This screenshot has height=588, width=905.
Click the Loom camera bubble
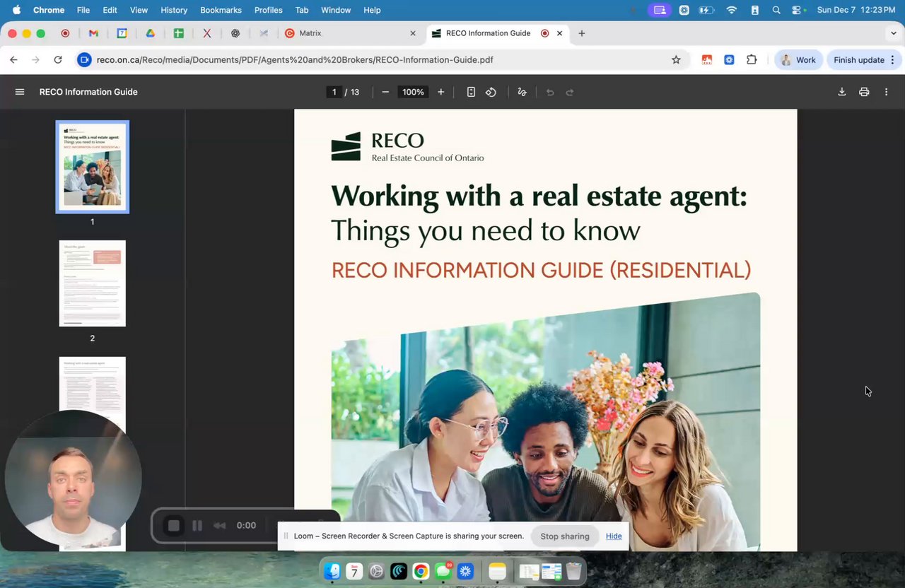[73, 479]
